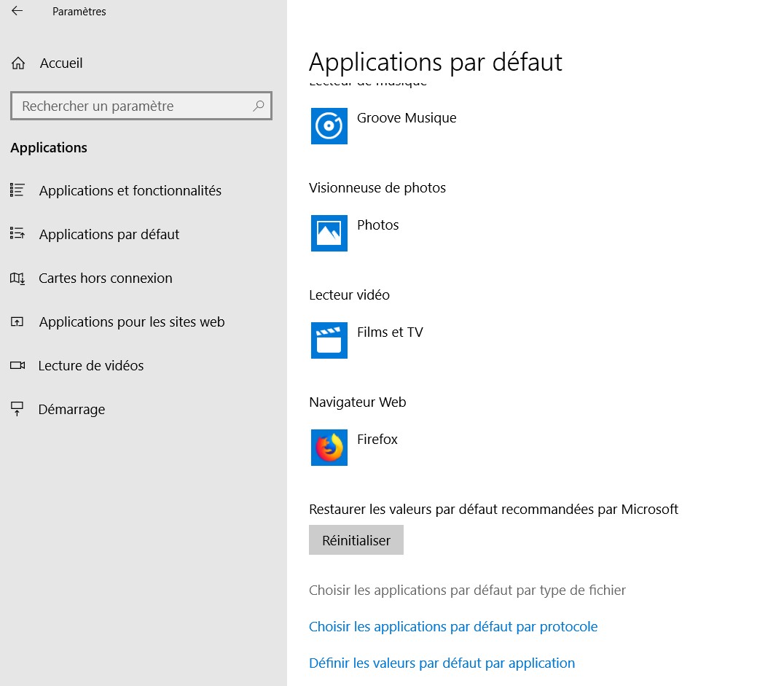Click the magnifier icon in search box
Image resolution: width=784 pixels, height=686 pixels.
pos(258,106)
